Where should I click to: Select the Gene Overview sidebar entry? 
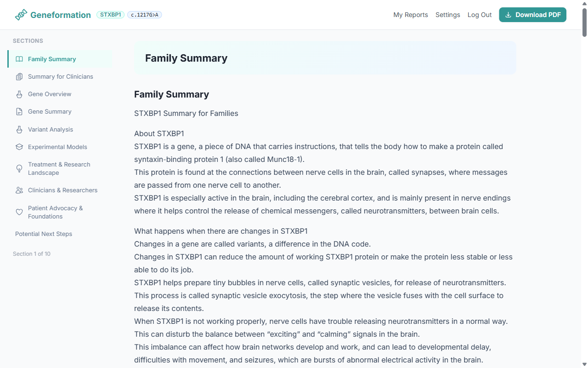click(x=50, y=94)
